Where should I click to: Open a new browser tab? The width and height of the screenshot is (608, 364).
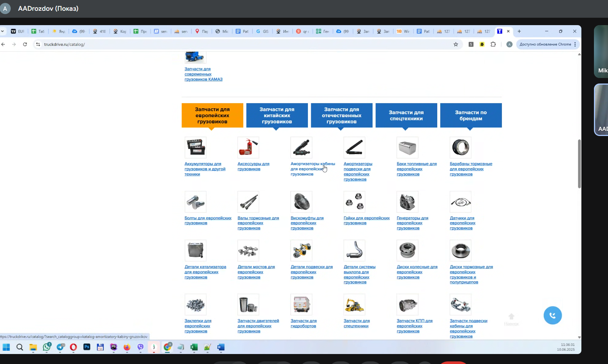click(519, 31)
